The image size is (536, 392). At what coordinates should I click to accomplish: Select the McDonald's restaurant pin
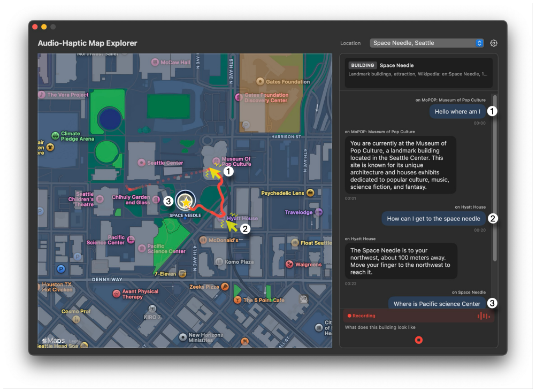pyautogui.click(x=203, y=240)
